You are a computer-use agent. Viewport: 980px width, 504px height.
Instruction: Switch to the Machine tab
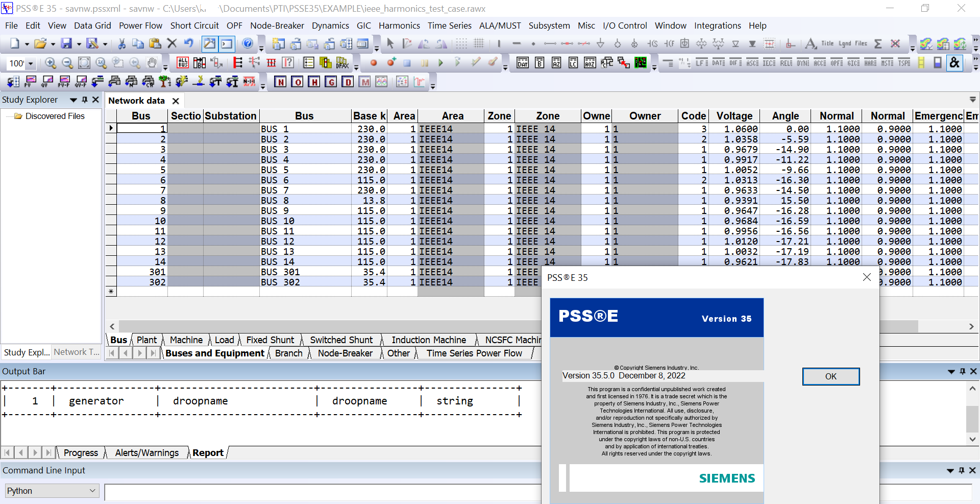186,340
